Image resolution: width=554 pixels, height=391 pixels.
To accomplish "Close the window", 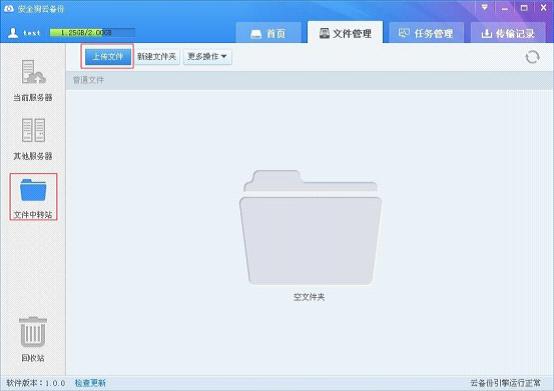I will point(544,7).
